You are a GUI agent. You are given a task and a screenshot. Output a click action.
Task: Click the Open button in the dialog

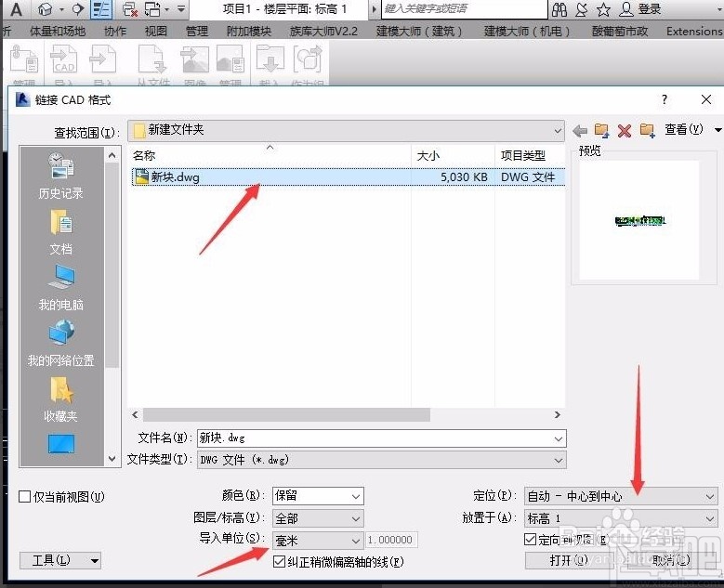(x=569, y=561)
